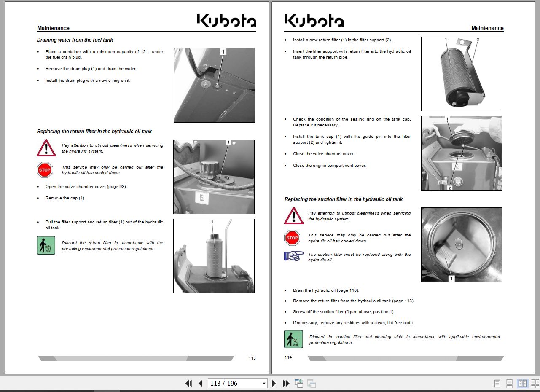Click the green disposal warning symbol

click(46, 245)
